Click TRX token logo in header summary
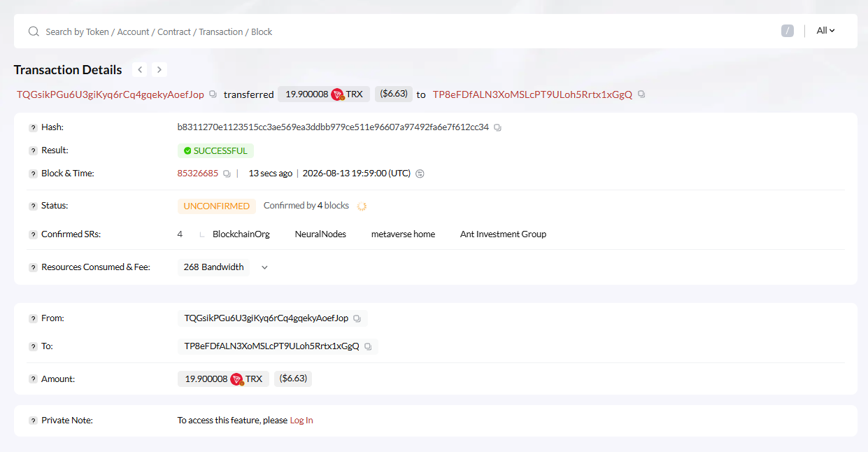The width and height of the screenshot is (868, 452). (338, 94)
